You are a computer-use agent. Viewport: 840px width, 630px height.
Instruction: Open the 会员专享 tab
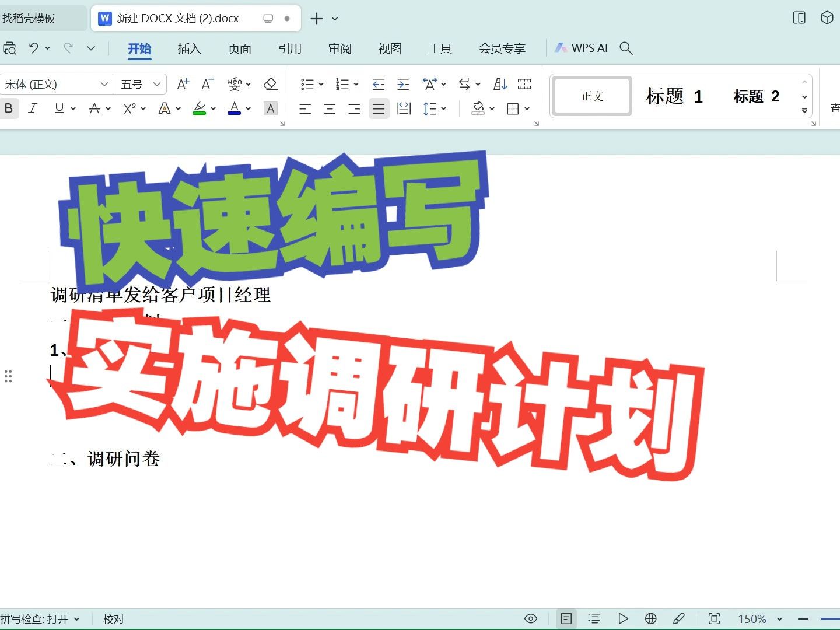pos(502,48)
